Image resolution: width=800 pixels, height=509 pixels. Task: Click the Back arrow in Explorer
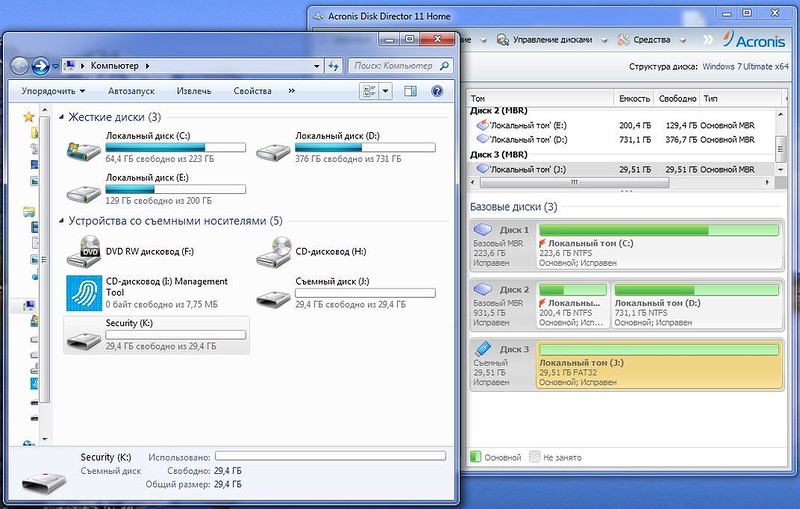click(19, 66)
